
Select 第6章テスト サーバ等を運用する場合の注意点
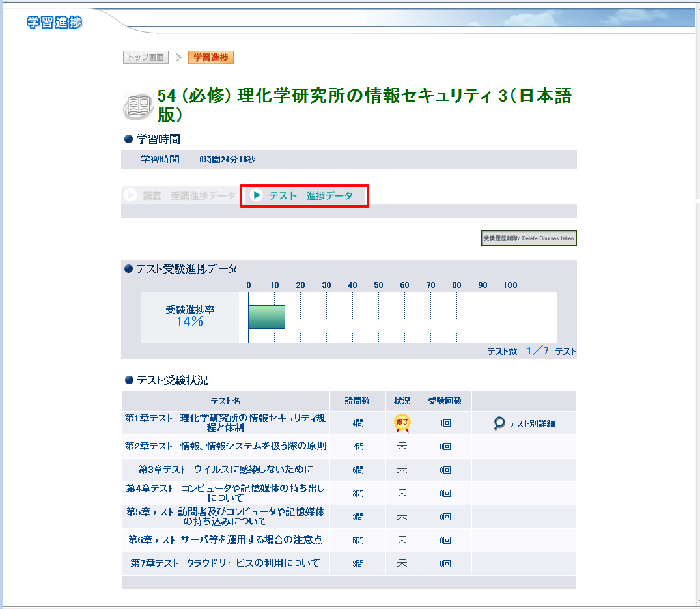coord(225,540)
